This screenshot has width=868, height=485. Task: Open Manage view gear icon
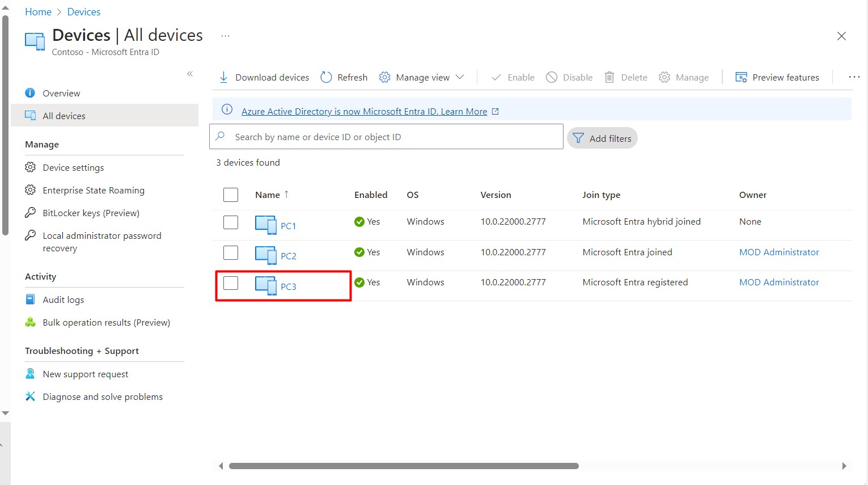[x=384, y=77]
